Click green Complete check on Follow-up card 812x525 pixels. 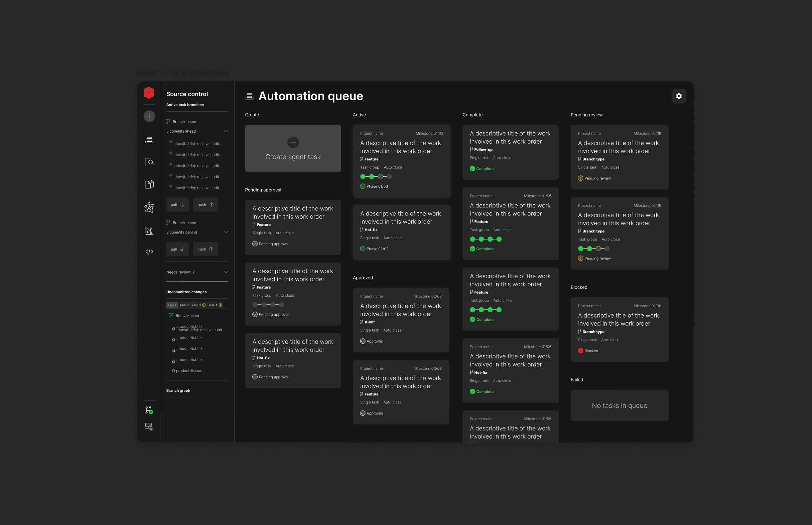coord(472,168)
